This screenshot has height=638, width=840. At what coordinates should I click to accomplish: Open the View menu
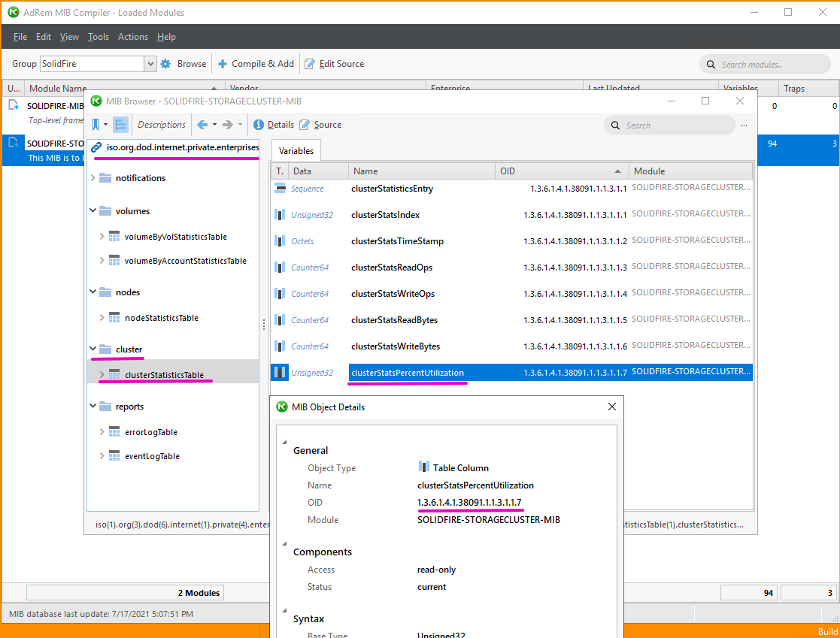click(69, 36)
